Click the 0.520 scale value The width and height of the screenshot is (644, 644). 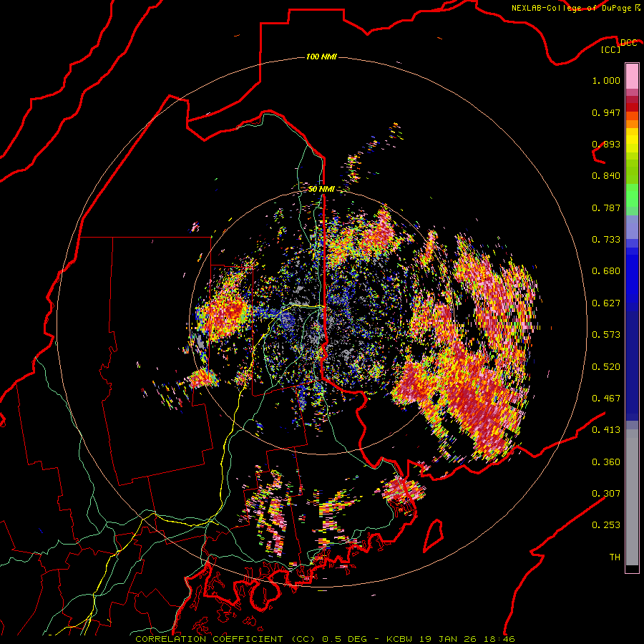click(606, 367)
